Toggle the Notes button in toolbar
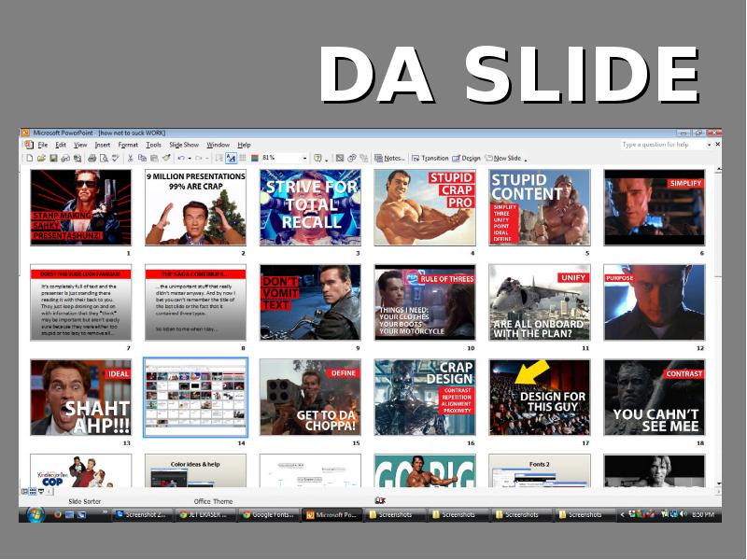This screenshot has width=747, height=560. tap(389, 158)
